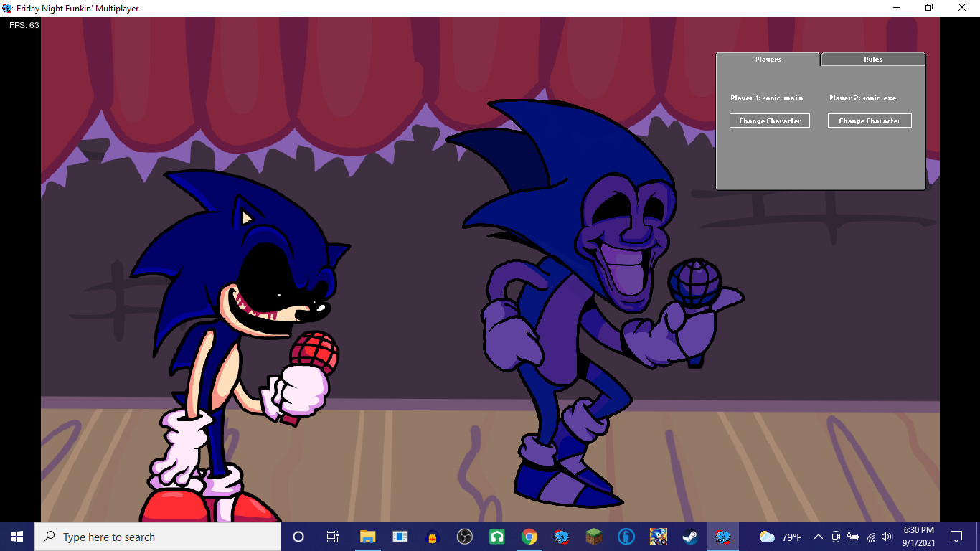Open the blue circular G app icon
The width and height of the screenshot is (980, 551).
[626, 537]
